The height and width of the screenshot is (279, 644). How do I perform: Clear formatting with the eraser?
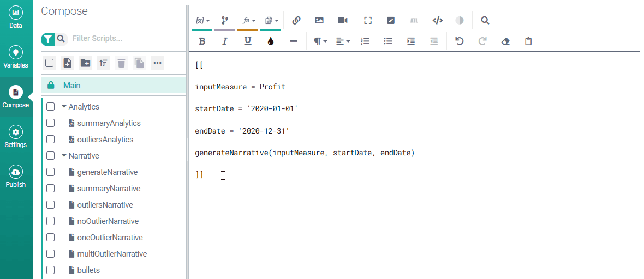[x=505, y=41]
